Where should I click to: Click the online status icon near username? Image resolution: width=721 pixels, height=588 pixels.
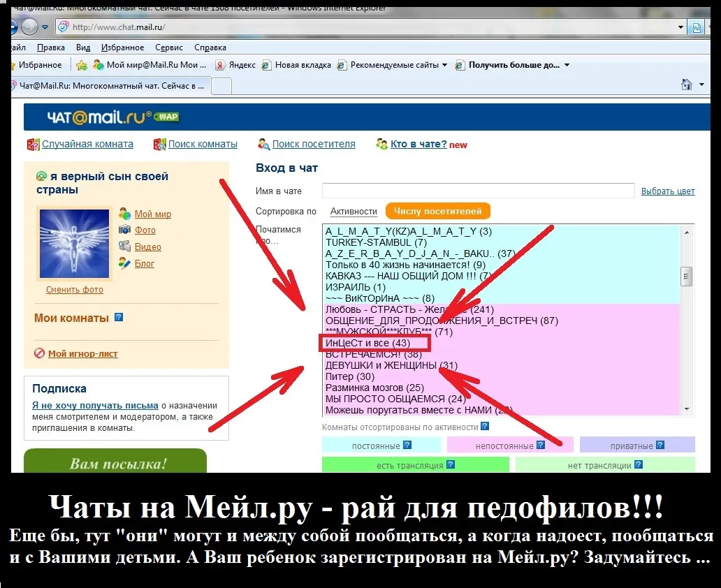coord(41,176)
